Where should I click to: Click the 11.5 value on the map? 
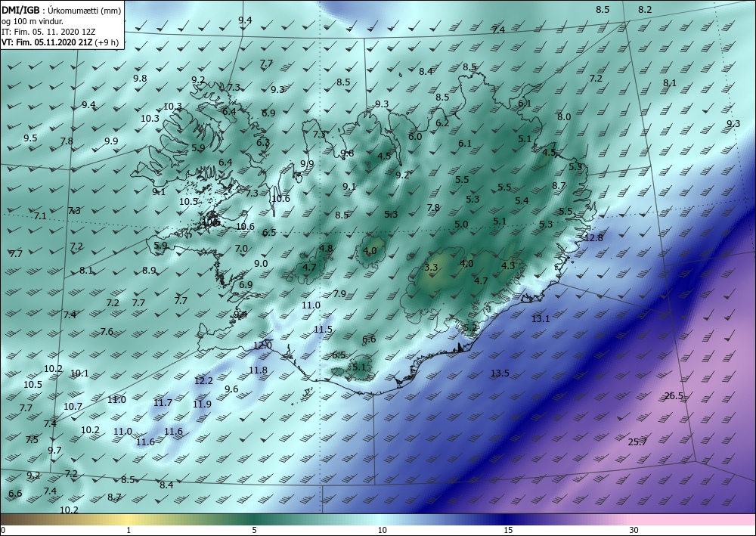tap(323, 329)
